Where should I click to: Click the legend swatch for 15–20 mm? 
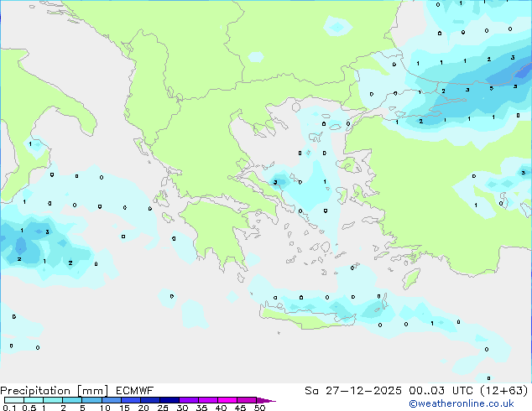(131, 400)
